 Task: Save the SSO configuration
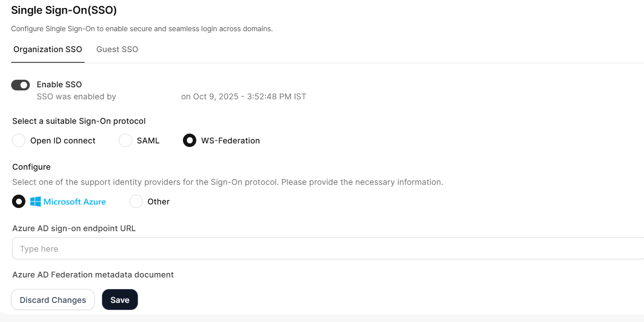pyautogui.click(x=120, y=300)
